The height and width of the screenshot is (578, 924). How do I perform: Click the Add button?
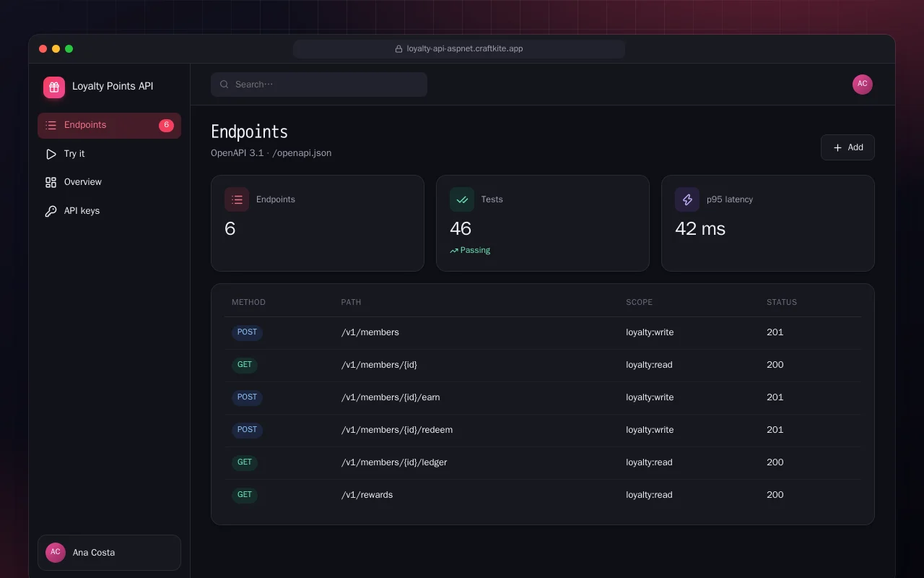pos(847,147)
